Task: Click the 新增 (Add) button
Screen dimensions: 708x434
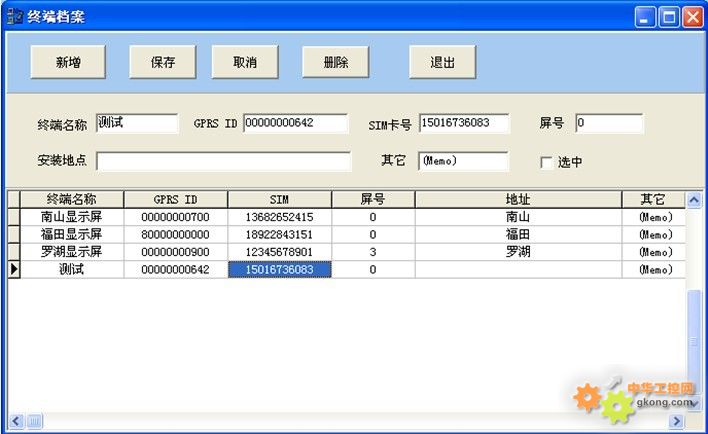Action: [x=68, y=62]
